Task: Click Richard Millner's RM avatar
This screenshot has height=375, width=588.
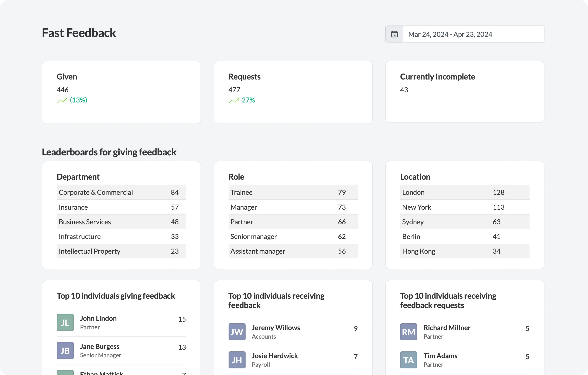Action: click(x=408, y=331)
